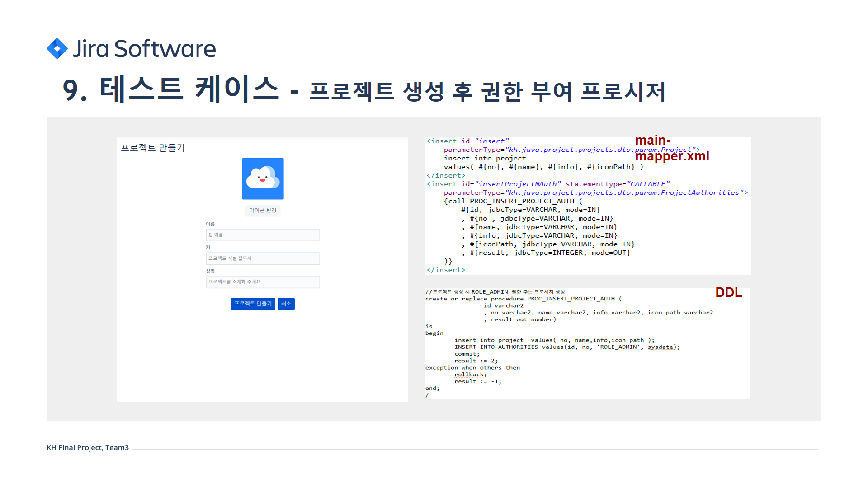868x488 pixels.
Task: Click the red main-mapper.xml label
Action: tap(672, 148)
